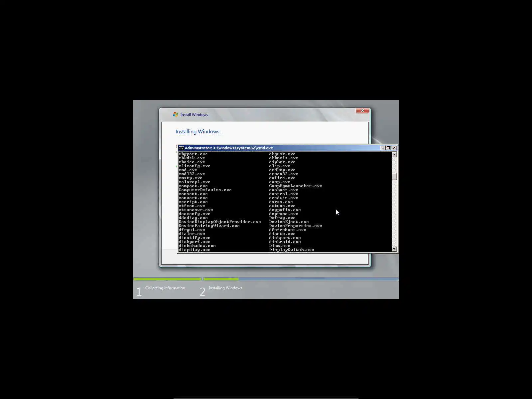Click dcomcnfg.exe in the listing
The height and width of the screenshot is (399, 532).
[195, 214]
